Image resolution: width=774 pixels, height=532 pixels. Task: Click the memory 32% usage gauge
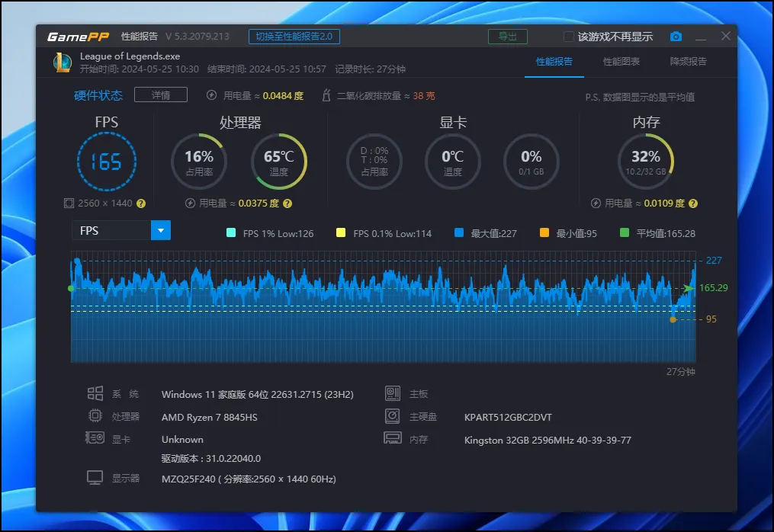(646, 162)
